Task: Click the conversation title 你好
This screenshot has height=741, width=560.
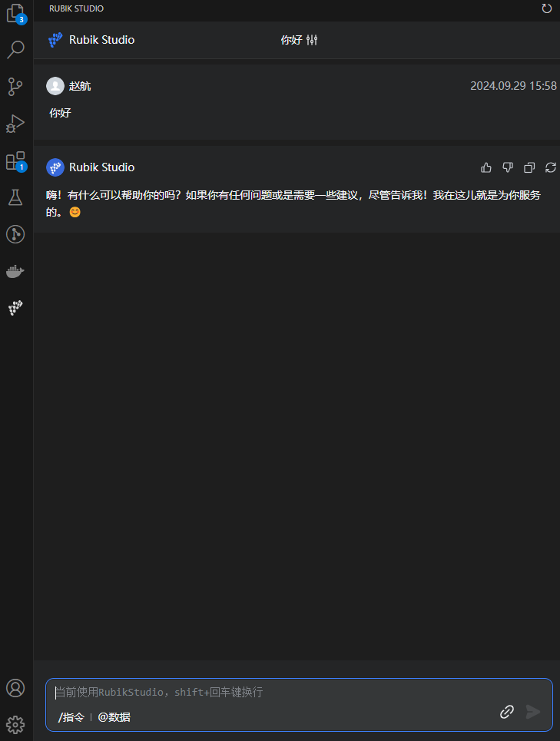Action: click(x=292, y=40)
